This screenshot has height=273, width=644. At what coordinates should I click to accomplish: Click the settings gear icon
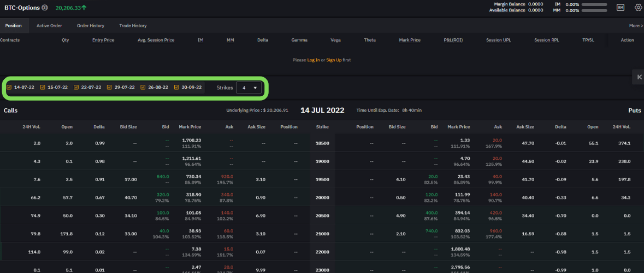tap(638, 8)
